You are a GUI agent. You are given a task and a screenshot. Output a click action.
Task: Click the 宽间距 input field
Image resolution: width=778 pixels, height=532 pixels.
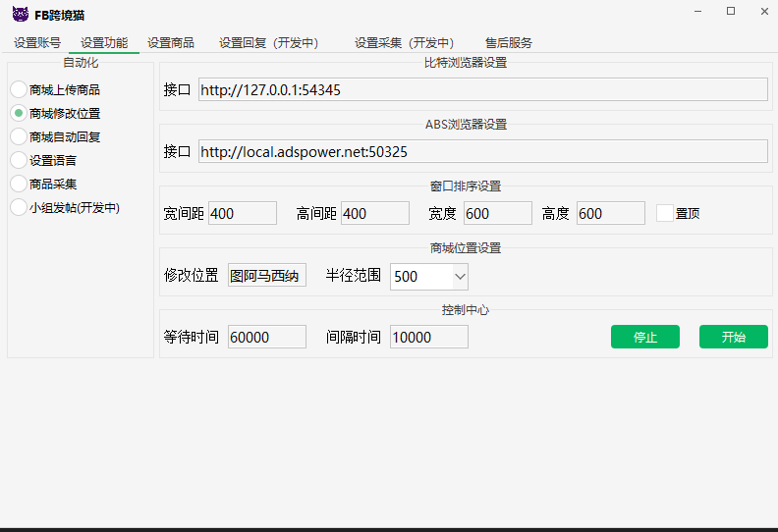243,213
